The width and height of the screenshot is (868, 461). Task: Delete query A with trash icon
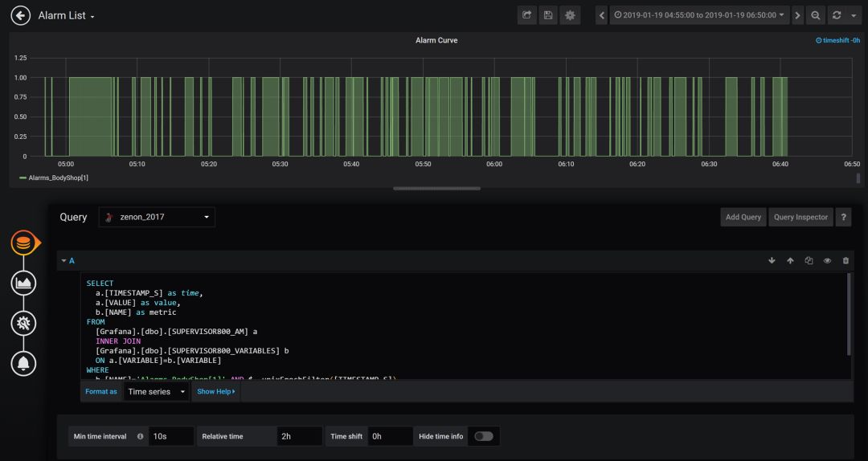(845, 261)
